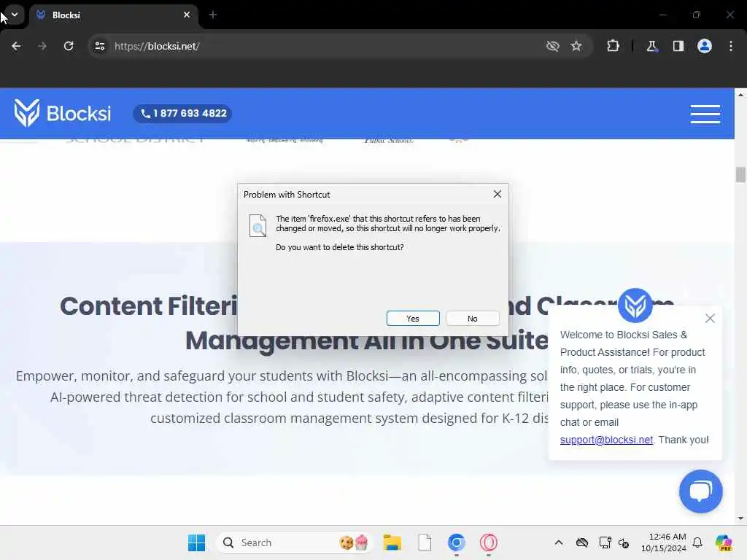Close the Blocksi Sales chat popup
The width and height of the screenshot is (747, 560).
[710, 319]
